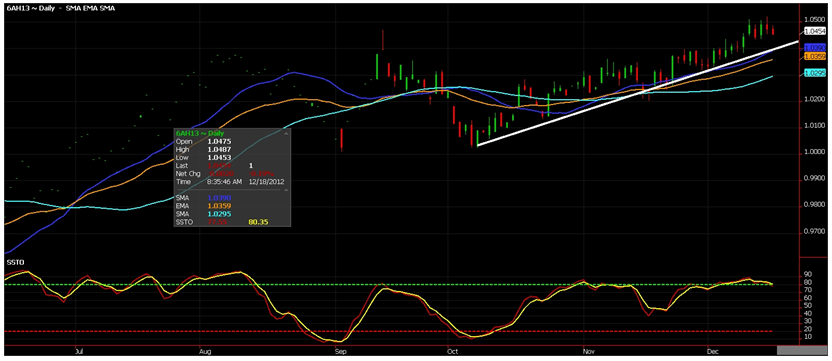The width and height of the screenshot is (832, 361).
Task: Click the 0.9800 price axis label
Action: coord(814,205)
